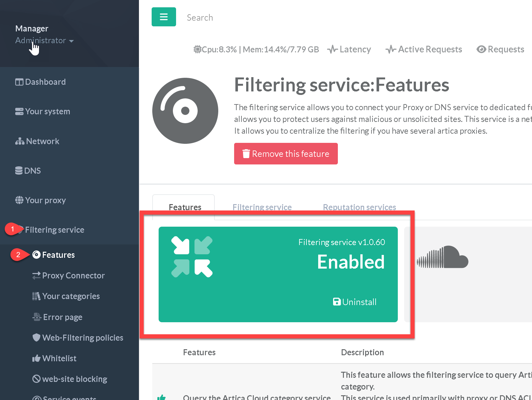Select the Network sitemap icon
This screenshot has width=532, height=400.
tap(20, 141)
